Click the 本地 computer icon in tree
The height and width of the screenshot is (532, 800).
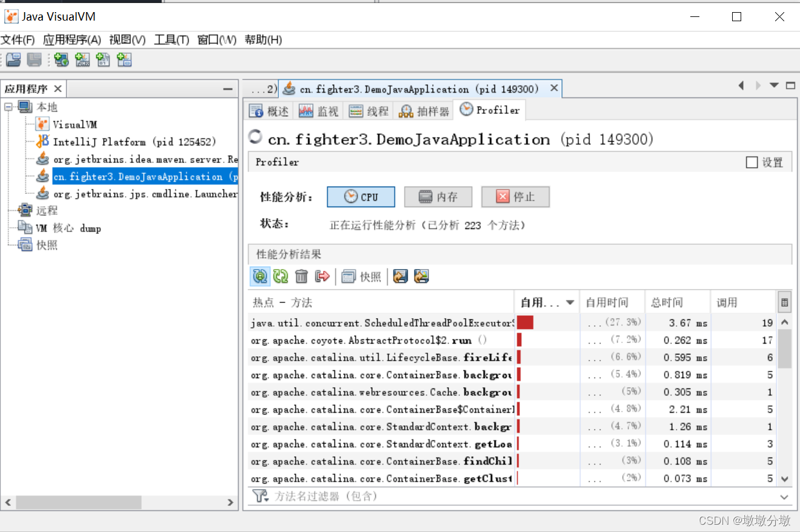pos(25,107)
